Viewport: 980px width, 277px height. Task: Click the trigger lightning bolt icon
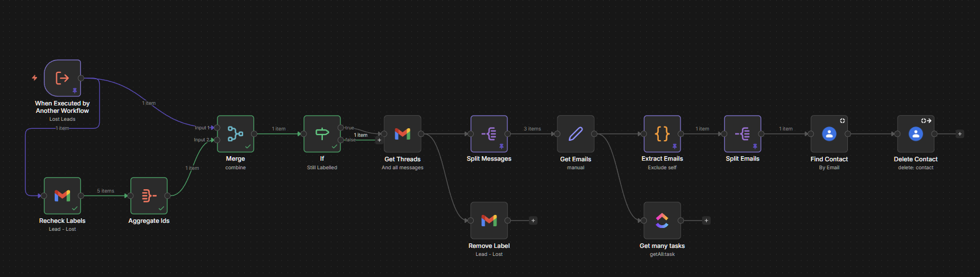click(x=35, y=78)
